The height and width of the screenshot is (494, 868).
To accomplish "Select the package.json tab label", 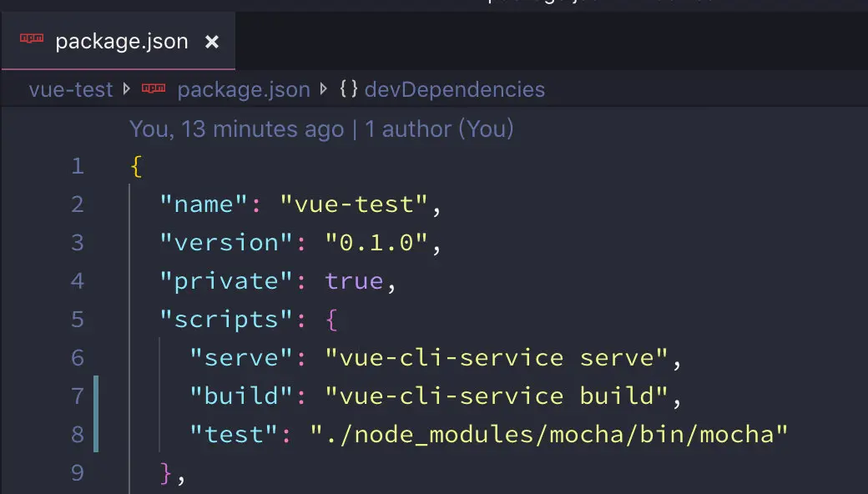I will [x=122, y=41].
